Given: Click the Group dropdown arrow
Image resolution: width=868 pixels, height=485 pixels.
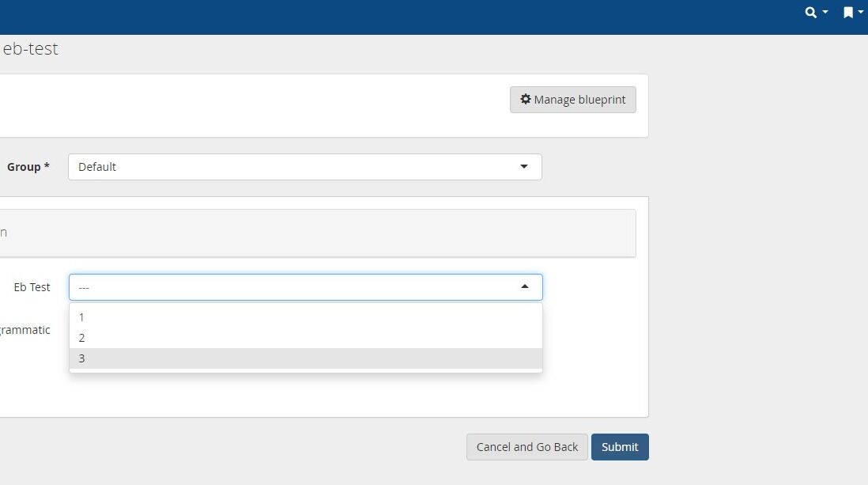Looking at the screenshot, I should (523, 166).
